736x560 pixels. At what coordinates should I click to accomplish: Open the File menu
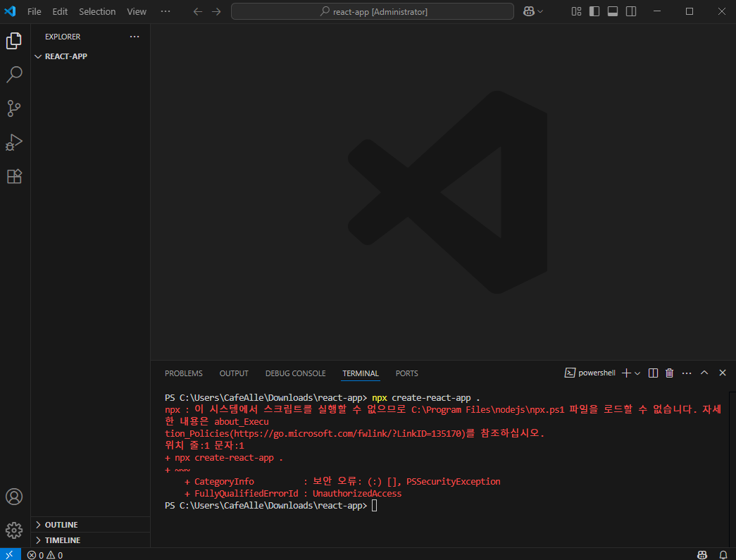tap(35, 12)
